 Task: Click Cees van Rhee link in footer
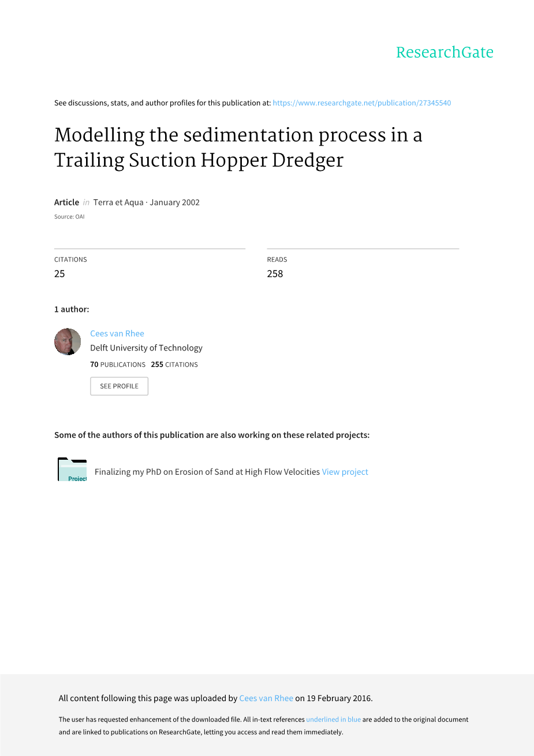point(266,698)
